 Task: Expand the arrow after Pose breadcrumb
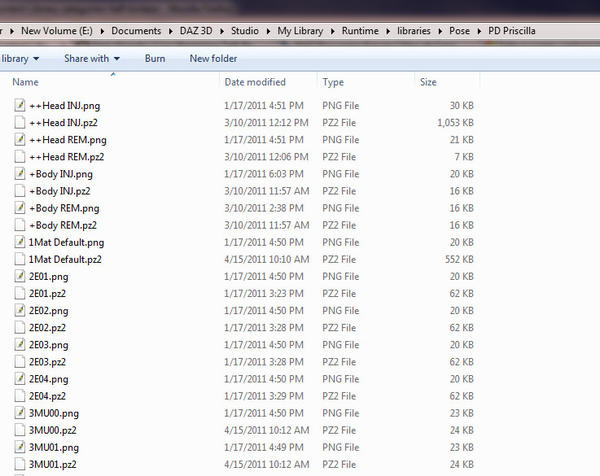coord(479,31)
